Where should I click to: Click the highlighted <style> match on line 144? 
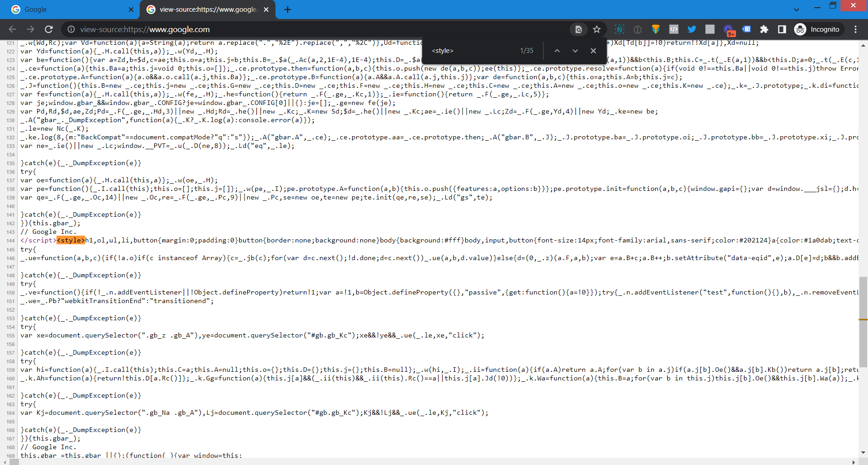[71, 240]
